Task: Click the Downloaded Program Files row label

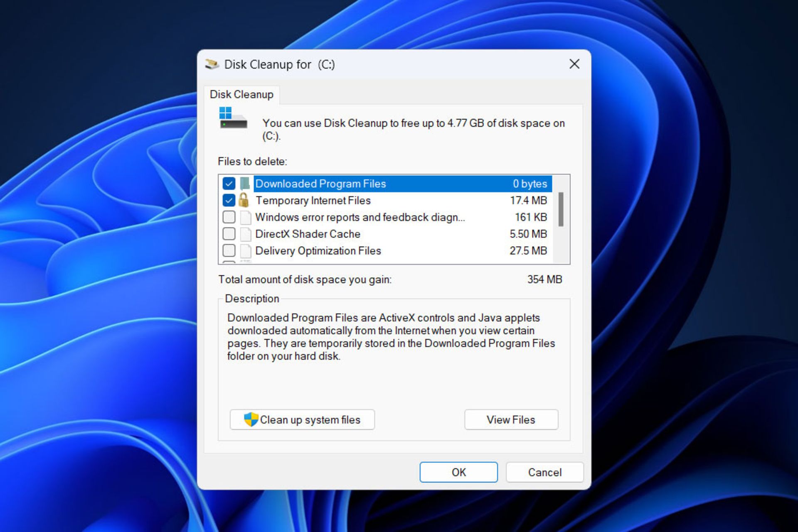Action: pyautogui.click(x=320, y=184)
